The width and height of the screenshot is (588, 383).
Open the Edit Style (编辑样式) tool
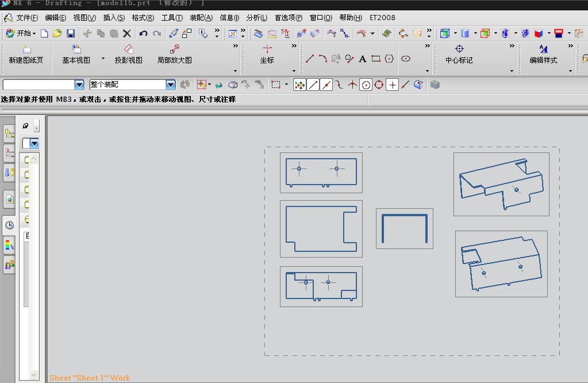[x=543, y=55]
